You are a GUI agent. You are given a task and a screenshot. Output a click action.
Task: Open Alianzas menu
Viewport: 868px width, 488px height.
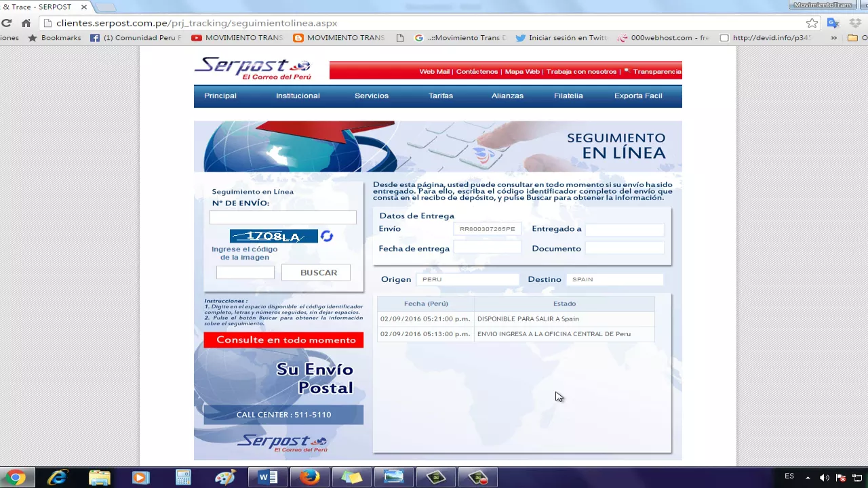[507, 96]
